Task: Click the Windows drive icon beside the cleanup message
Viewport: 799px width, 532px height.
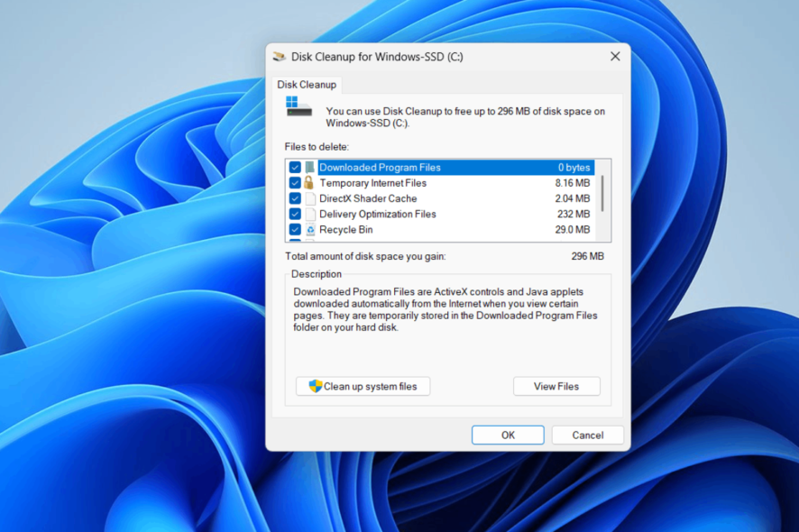Action: pos(298,106)
